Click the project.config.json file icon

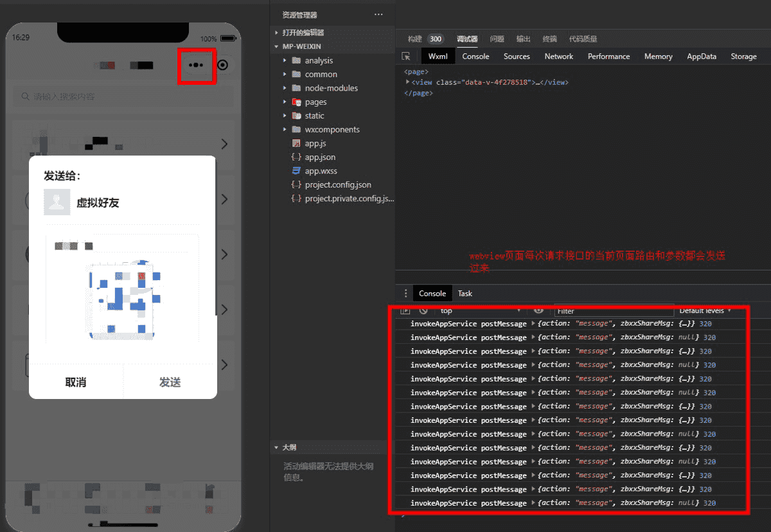[x=296, y=184]
